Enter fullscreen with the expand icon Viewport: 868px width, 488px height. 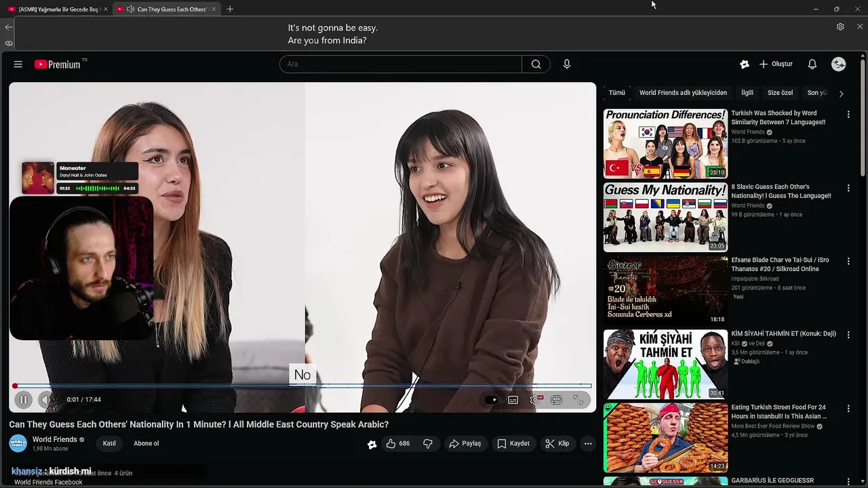tap(578, 400)
